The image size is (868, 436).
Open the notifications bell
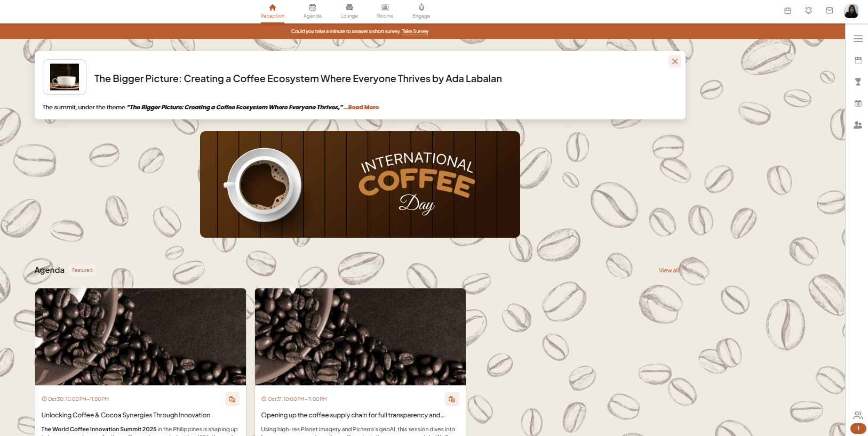(x=809, y=11)
